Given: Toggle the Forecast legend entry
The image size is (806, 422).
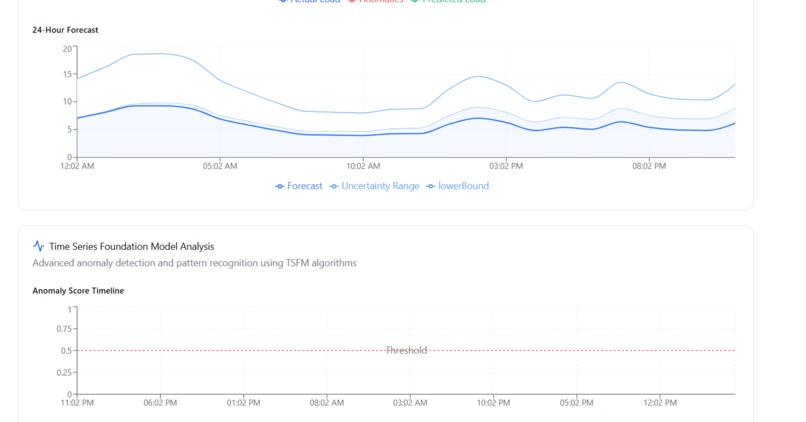Looking at the screenshot, I should 299,186.
